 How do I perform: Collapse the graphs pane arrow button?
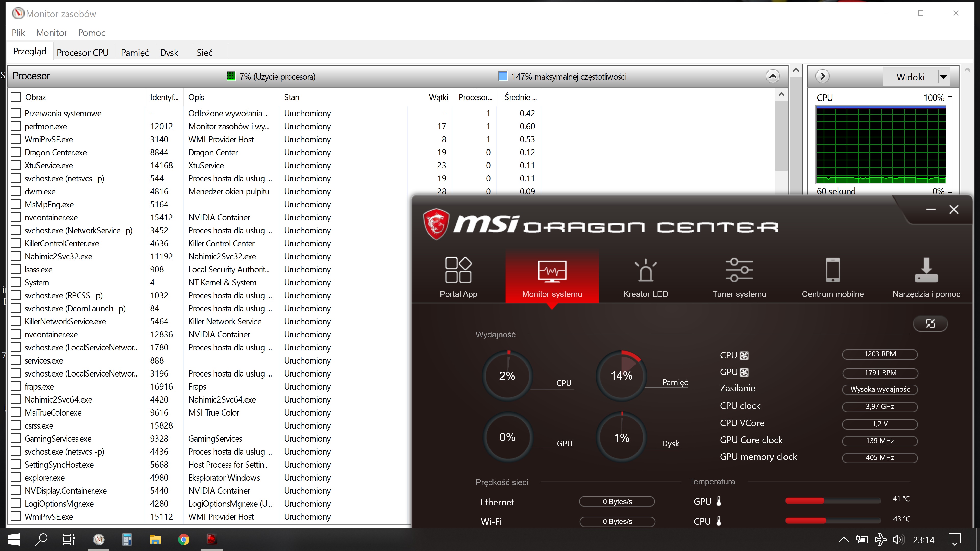pos(823,76)
